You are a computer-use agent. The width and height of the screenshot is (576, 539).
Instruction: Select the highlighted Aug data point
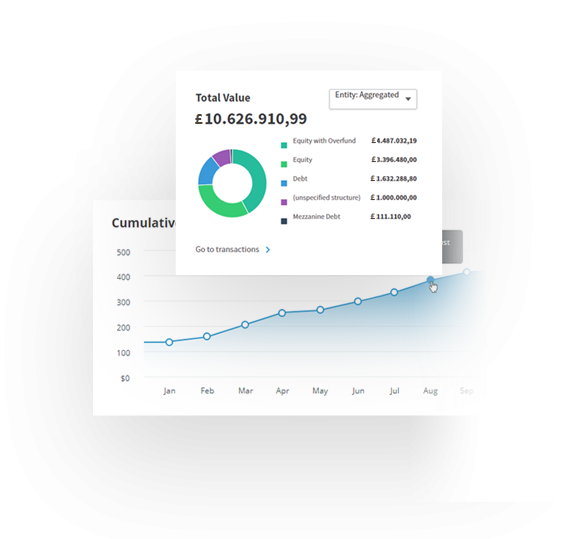pos(431,280)
